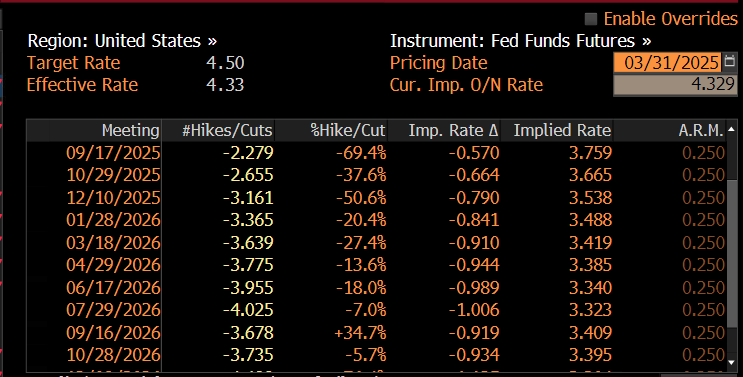This screenshot has width=743, height=377.
Task: Expand the Instrument: Fed Funds Futures selector
Action: [x=520, y=41]
